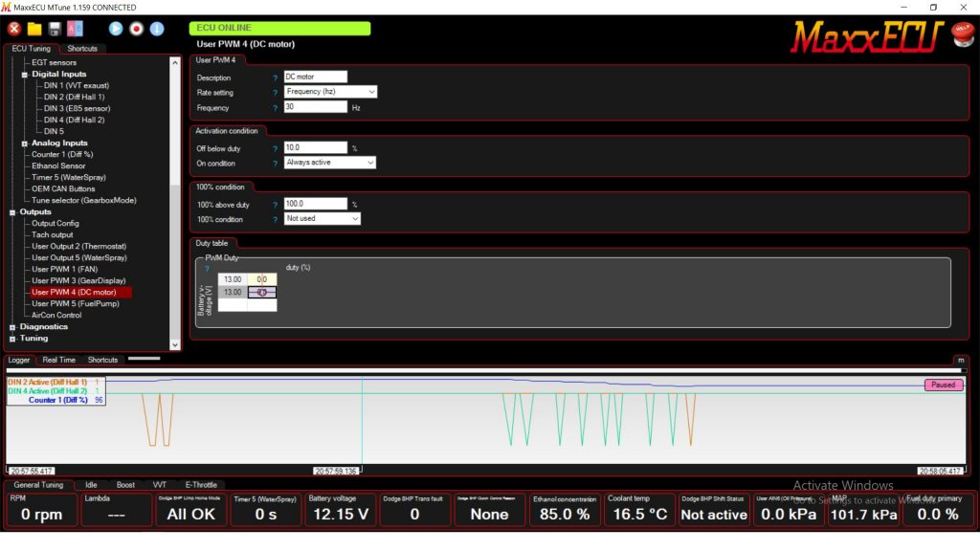Click the help question mark beside Frequency

click(275, 108)
